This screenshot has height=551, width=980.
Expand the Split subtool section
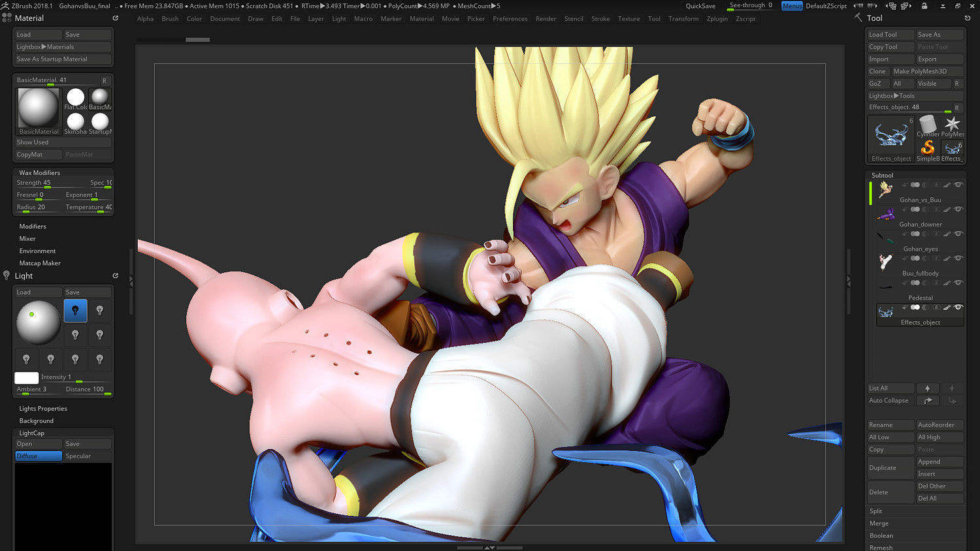[876, 511]
